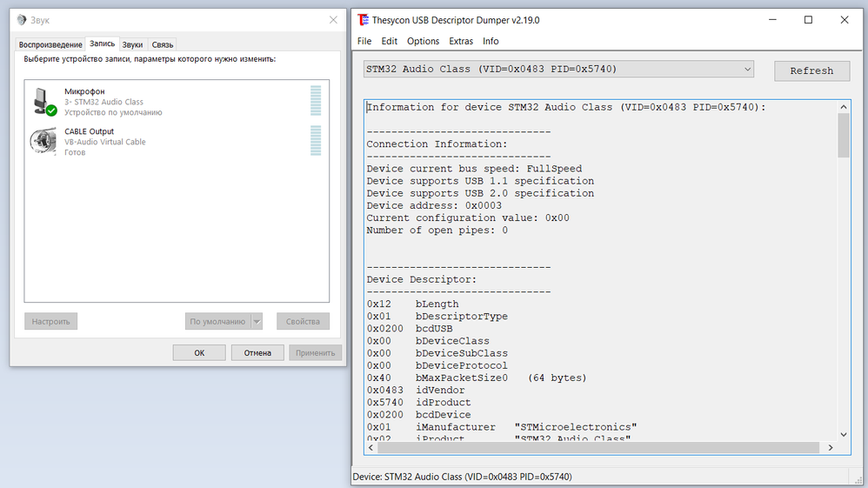The image size is (868, 488).
Task: Click the "0x0200 bcdDevice" line
Action: pos(418,414)
